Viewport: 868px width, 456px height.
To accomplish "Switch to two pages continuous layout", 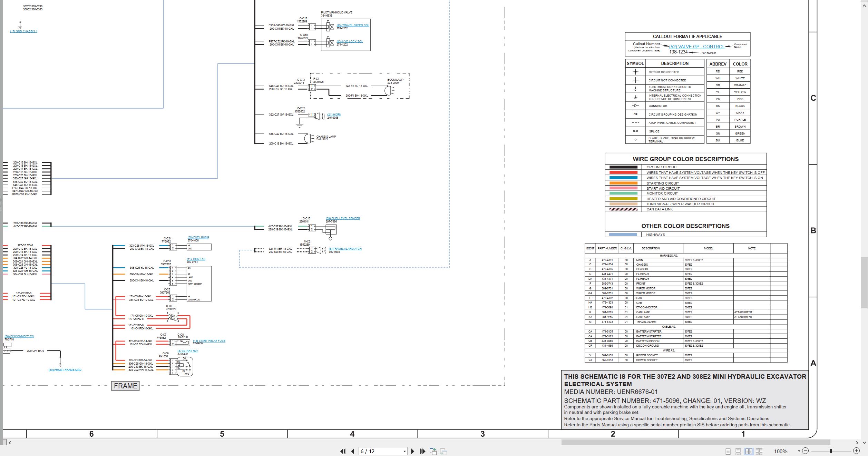I will [x=759, y=451].
